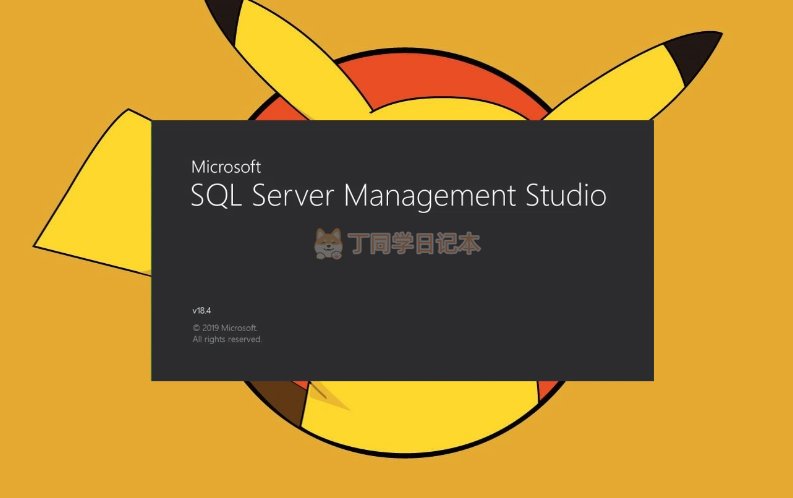This screenshot has width=793, height=498.
Task: Click the © 2019 Microsoft copyright text
Action: [225, 328]
